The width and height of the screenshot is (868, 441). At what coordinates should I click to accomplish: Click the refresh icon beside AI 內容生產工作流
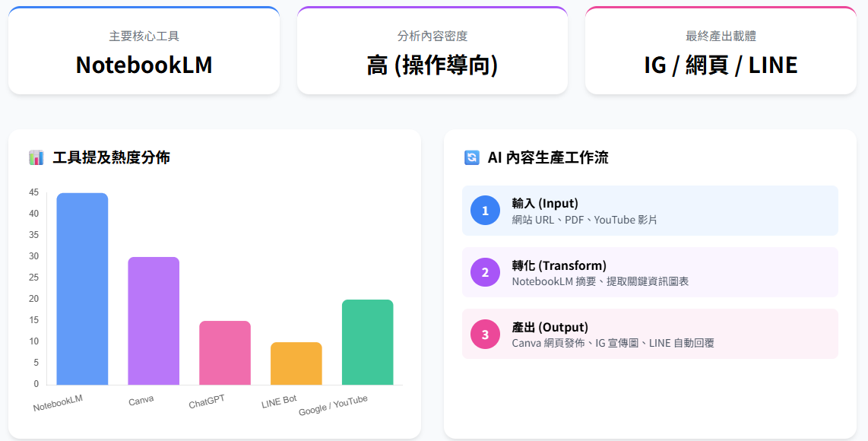pyautogui.click(x=472, y=157)
